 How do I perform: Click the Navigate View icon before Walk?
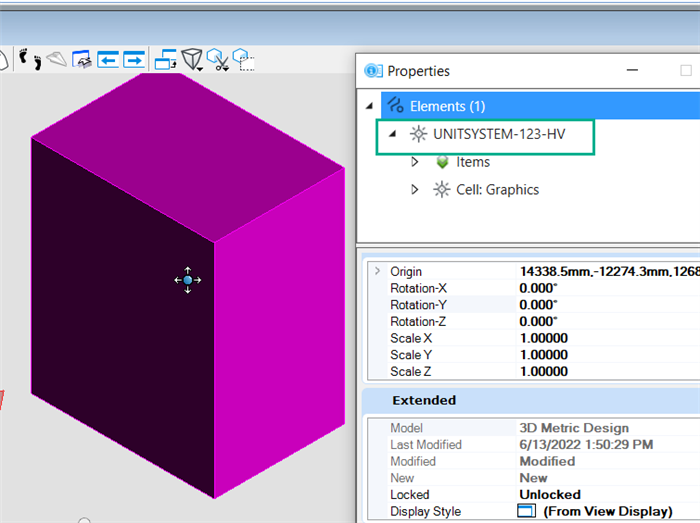(x=4, y=60)
